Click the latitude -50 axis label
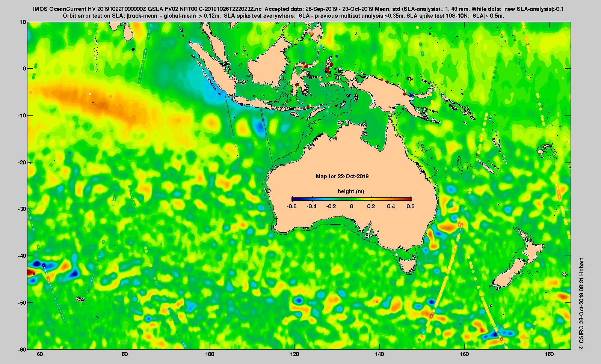This screenshot has height=364, width=601. (x=22, y=303)
